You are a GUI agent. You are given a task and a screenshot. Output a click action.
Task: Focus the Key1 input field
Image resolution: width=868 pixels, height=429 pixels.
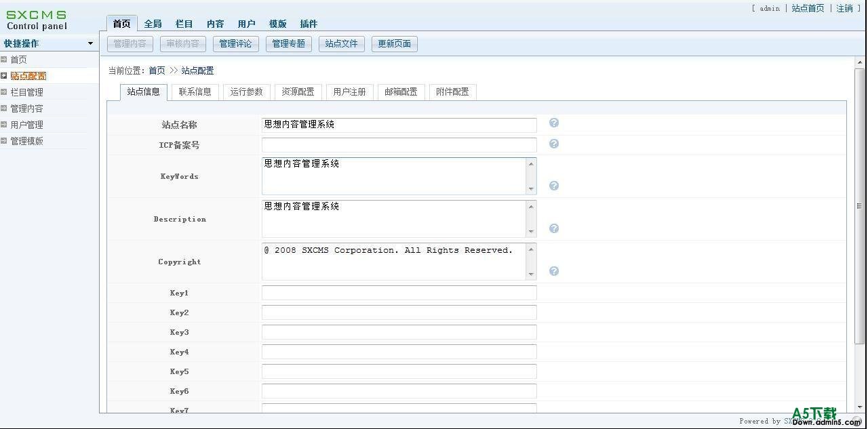[399, 293]
